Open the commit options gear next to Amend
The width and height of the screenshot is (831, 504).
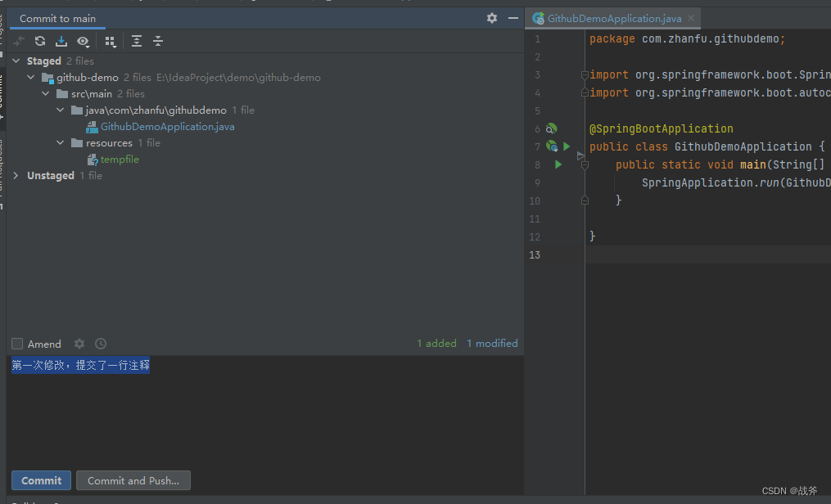point(79,344)
